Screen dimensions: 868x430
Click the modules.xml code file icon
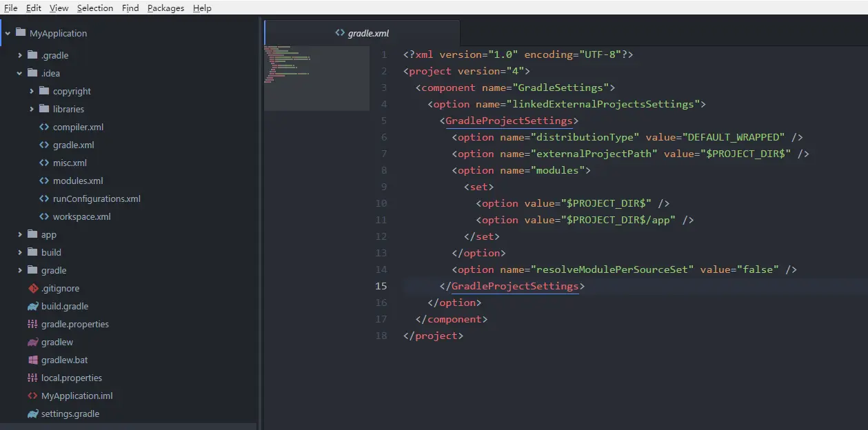(44, 181)
